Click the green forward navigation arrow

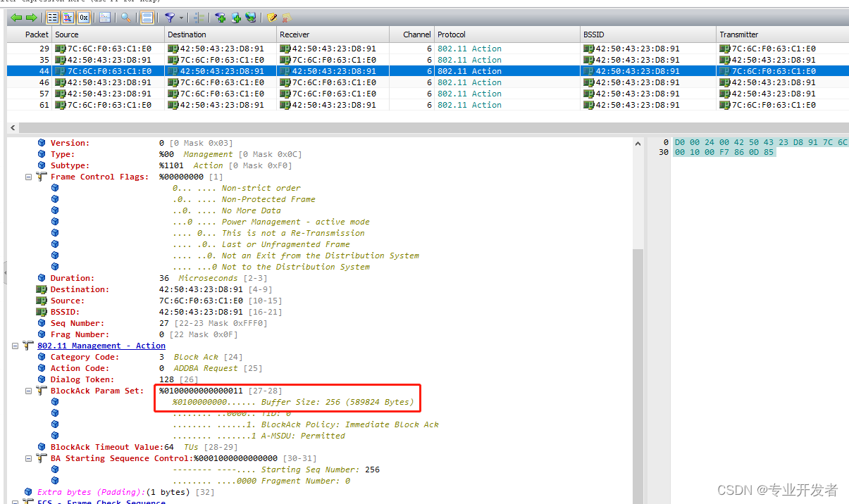coord(31,18)
